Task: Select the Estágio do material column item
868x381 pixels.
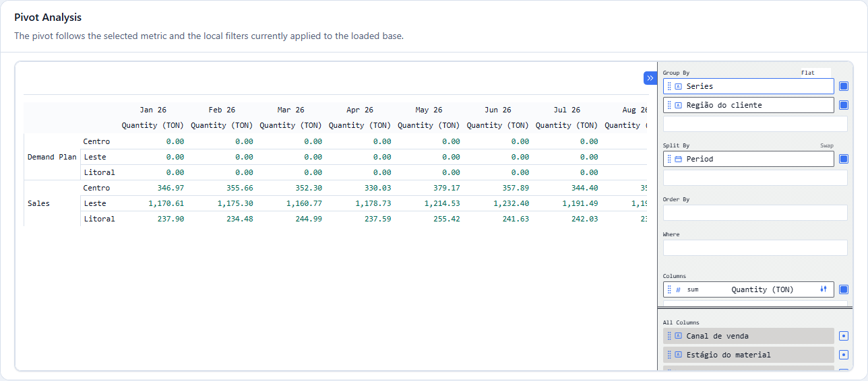Action: coord(749,355)
